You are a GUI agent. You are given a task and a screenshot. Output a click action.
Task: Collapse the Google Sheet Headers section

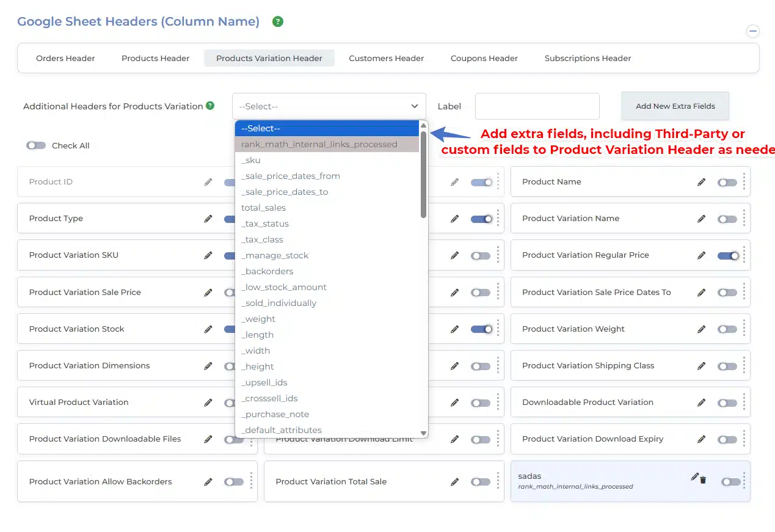tap(753, 31)
